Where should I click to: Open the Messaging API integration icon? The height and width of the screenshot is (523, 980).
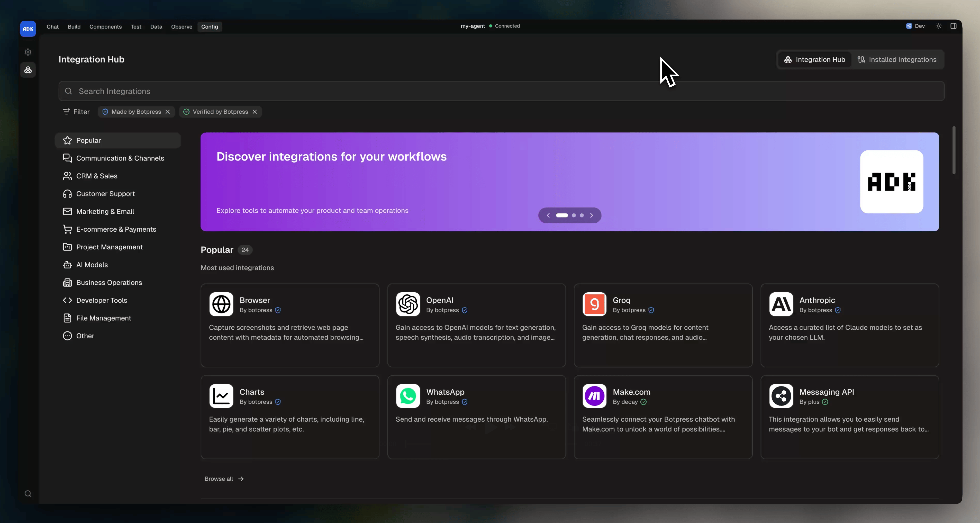pos(781,396)
